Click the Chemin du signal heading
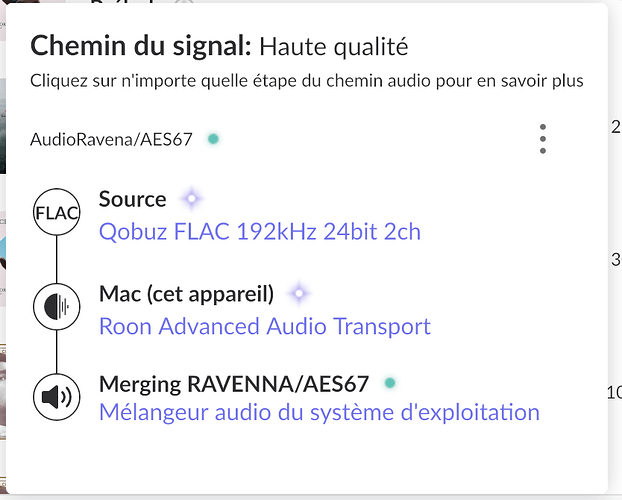622x500 pixels. pos(141,46)
